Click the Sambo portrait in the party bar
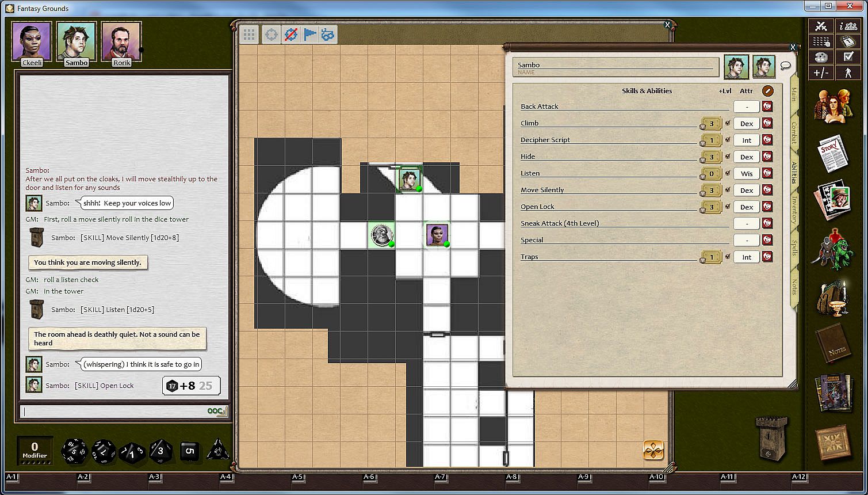This screenshot has height=495, width=868. point(77,41)
